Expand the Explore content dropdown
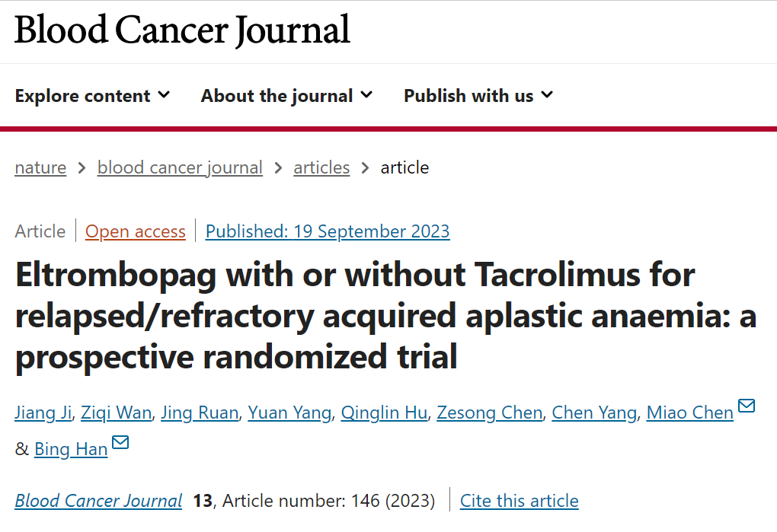 (93, 95)
